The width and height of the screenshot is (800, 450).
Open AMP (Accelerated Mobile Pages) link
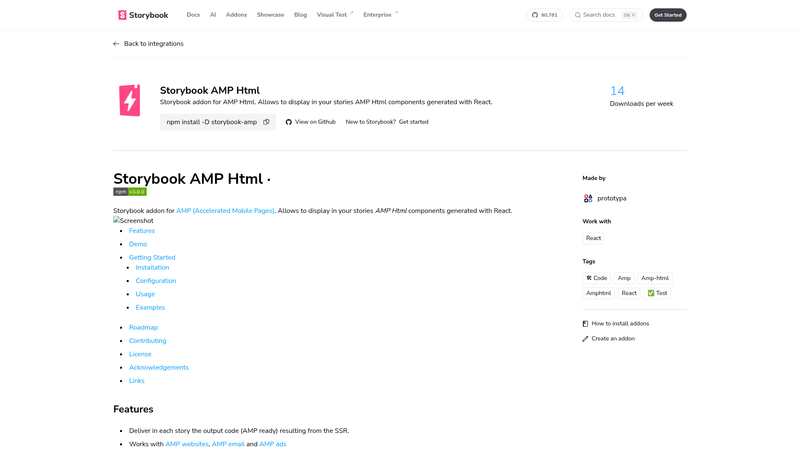pyautogui.click(x=225, y=211)
